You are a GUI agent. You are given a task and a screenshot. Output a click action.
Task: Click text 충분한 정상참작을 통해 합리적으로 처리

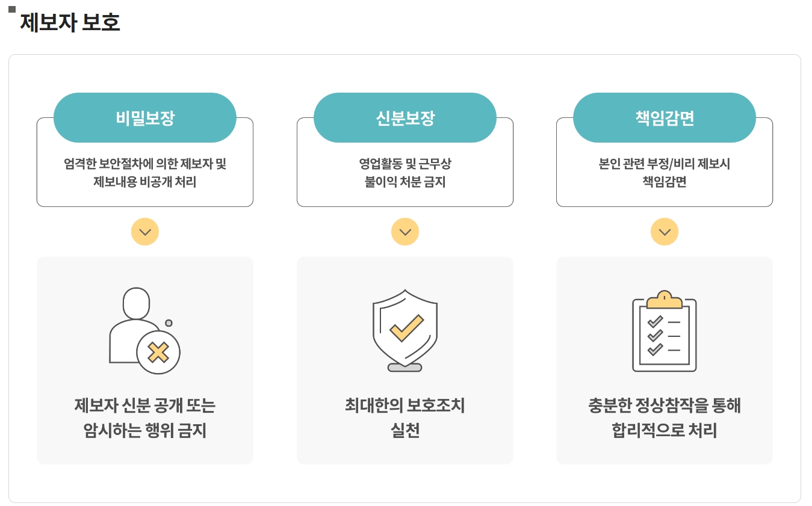click(665, 418)
